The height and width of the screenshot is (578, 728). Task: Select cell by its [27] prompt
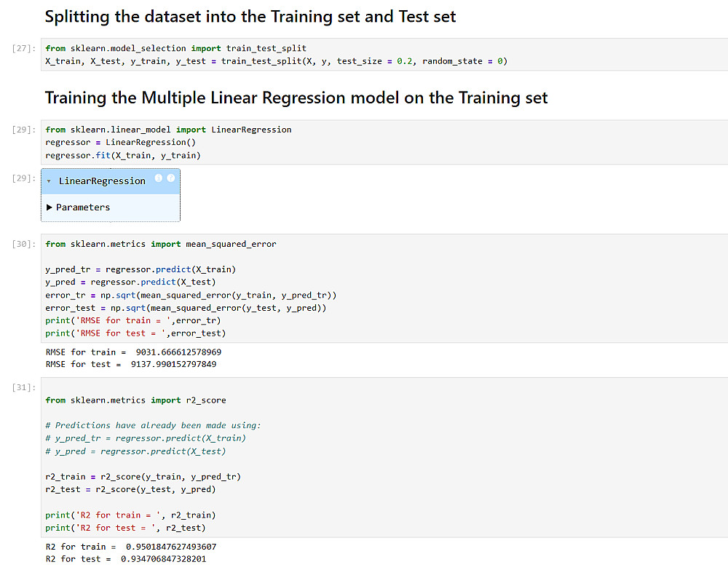[24, 49]
